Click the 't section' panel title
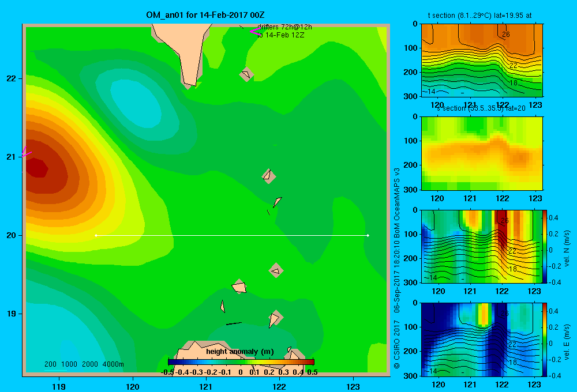Screen dimensions: 577x392 coord(479,16)
